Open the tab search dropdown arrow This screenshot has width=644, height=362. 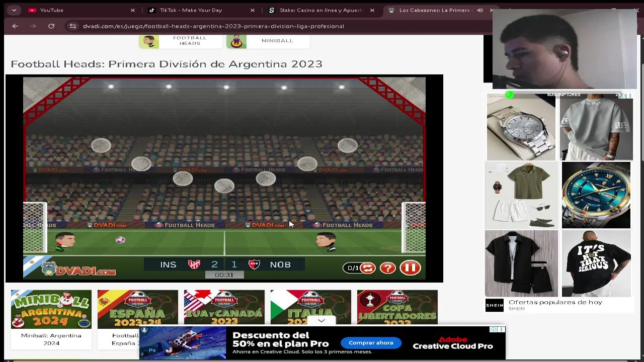14,10
